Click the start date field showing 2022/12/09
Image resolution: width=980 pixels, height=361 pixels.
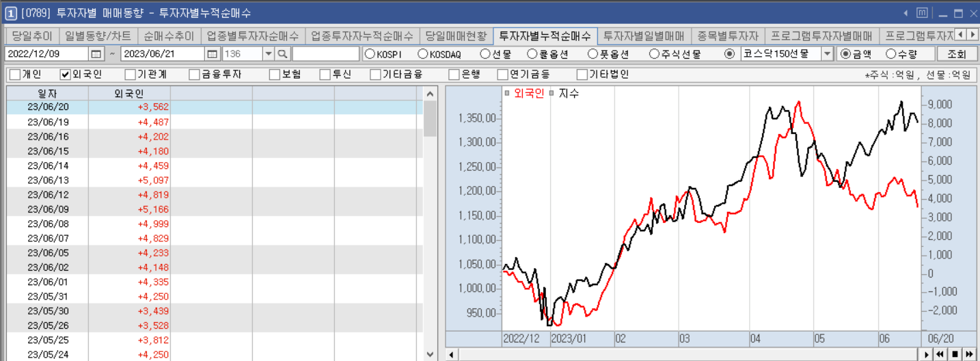coord(46,53)
